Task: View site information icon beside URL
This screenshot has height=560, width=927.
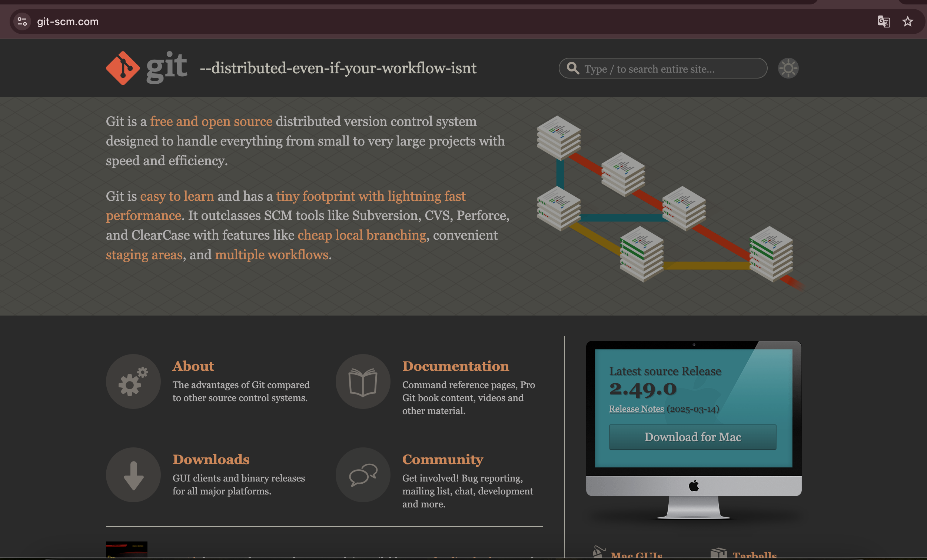Action: [22, 21]
